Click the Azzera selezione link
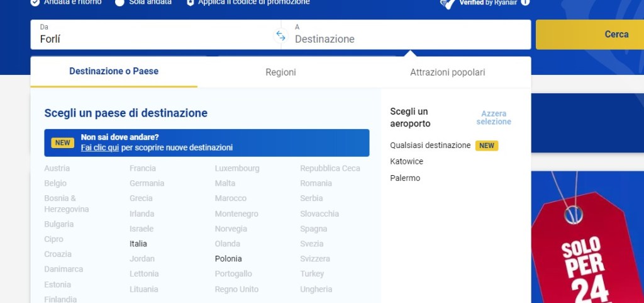This screenshot has width=644, height=303. (x=494, y=118)
